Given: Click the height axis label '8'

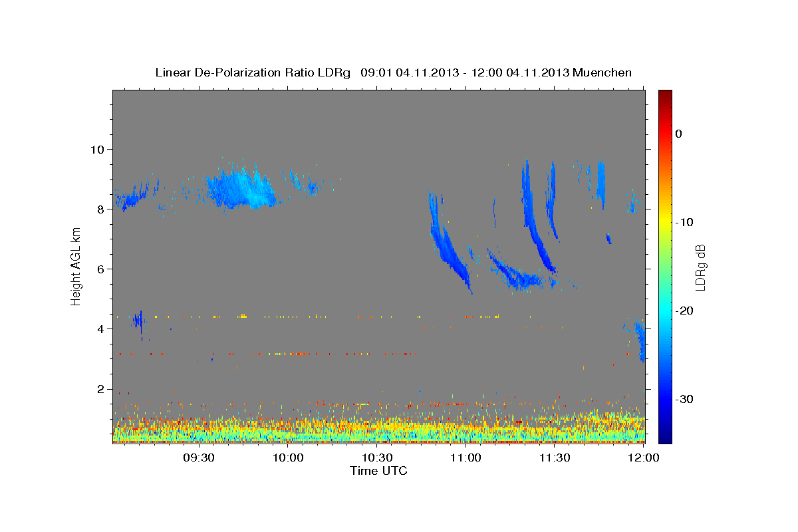Looking at the screenshot, I should click(x=102, y=209).
